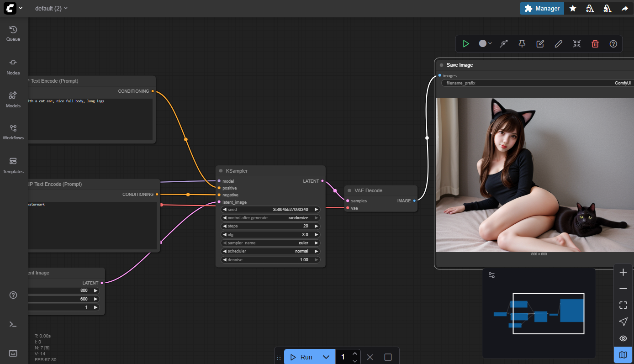634x364 pixels.
Task: Click the green play icon in the node toolbar
Action: tap(465, 44)
